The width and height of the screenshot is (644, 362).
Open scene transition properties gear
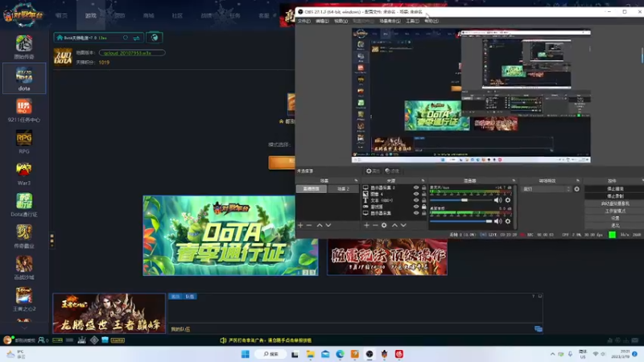click(x=576, y=189)
